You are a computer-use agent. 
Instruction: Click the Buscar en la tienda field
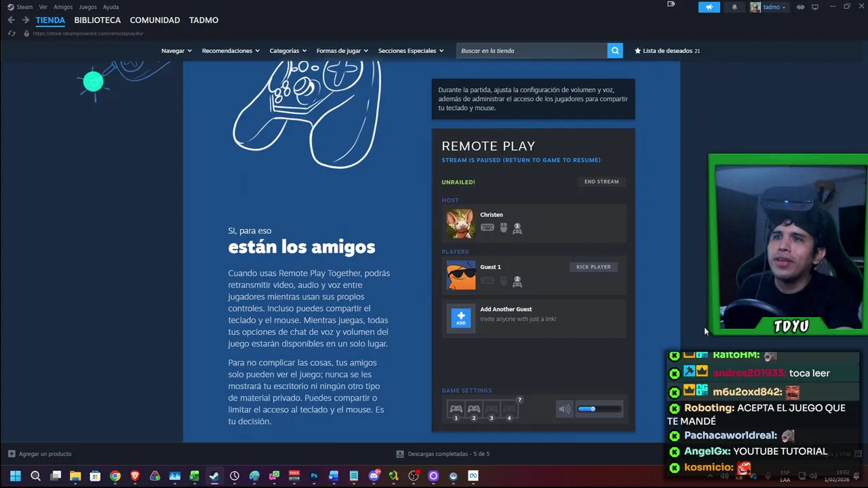tap(532, 51)
